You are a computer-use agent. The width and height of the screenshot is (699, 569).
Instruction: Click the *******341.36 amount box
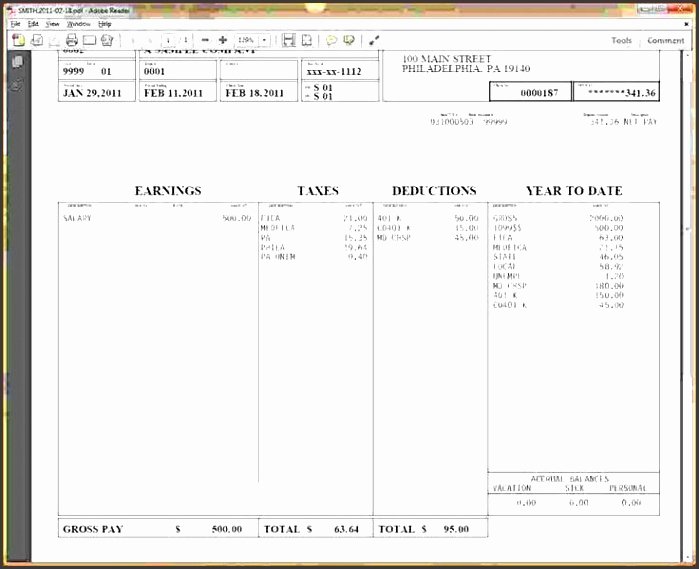[x=616, y=91]
